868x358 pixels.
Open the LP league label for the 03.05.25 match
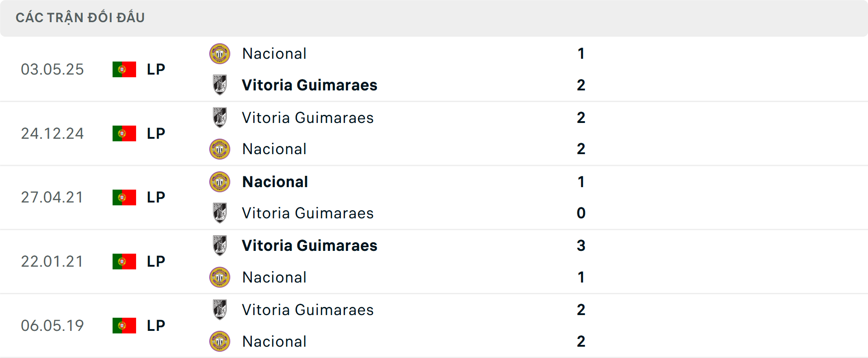pyautogui.click(x=156, y=69)
